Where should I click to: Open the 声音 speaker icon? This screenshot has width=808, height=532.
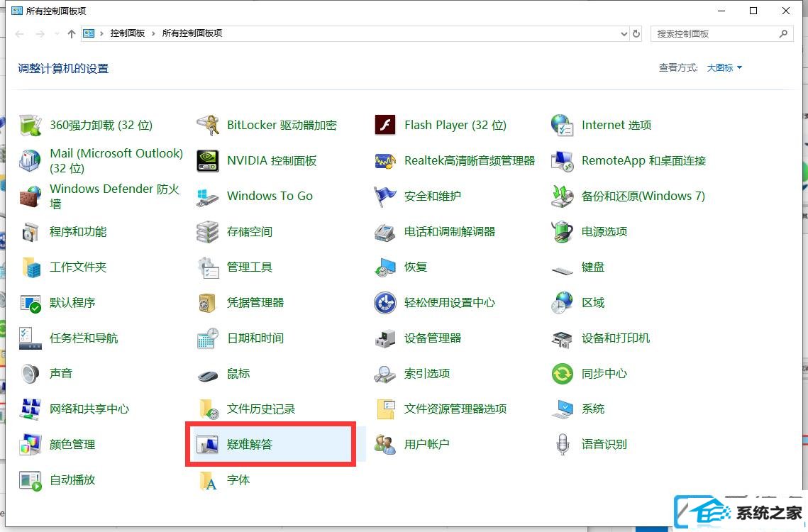pos(31,373)
